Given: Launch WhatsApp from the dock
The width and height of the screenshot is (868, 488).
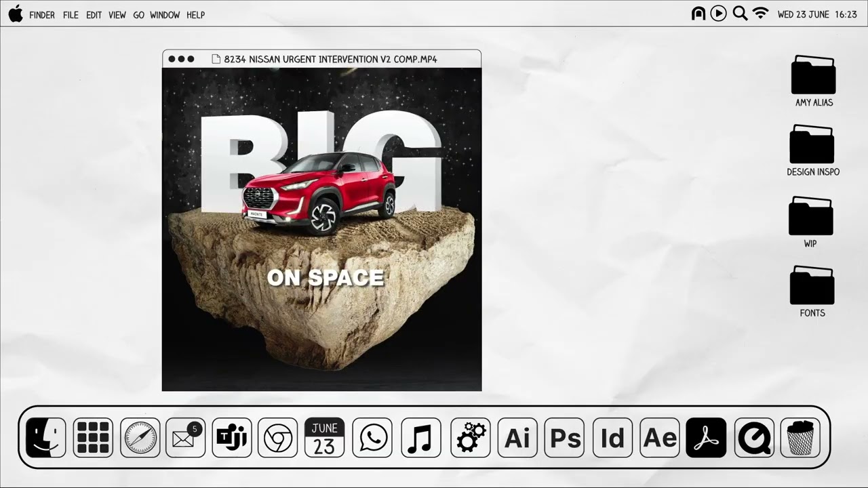Looking at the screenshot, I should tap(372, 437).
